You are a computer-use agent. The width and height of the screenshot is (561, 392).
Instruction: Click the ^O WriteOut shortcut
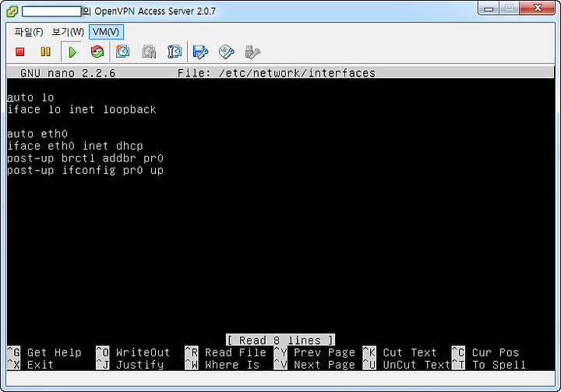(x=132, y=352)
